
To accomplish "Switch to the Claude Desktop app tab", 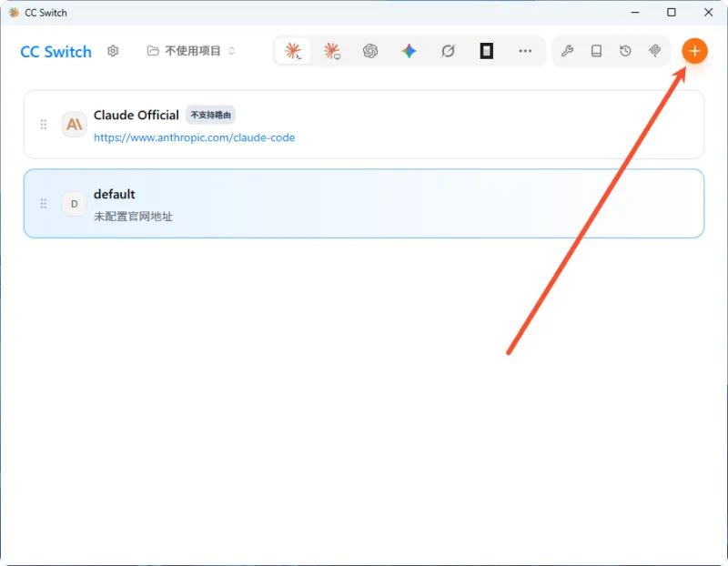I will point(331,51).
